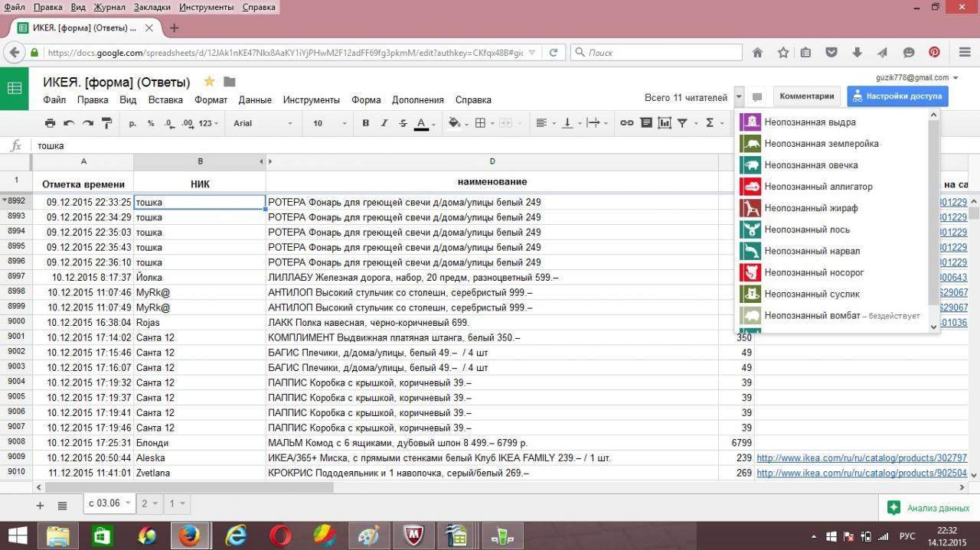Open the Google Sheets home icon
This screenshot has height=550, width=980.
15,88
